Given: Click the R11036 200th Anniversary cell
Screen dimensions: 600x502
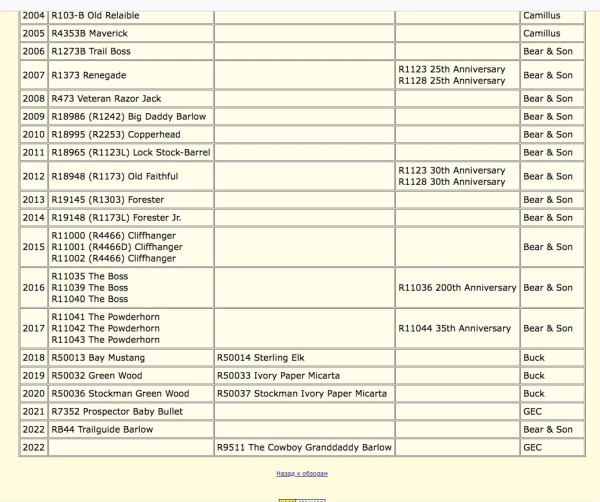Looking at the screenshot, I should click(457, 288).
